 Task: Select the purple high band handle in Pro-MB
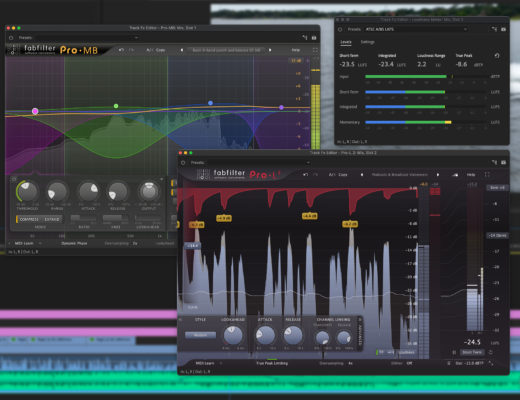281,107
